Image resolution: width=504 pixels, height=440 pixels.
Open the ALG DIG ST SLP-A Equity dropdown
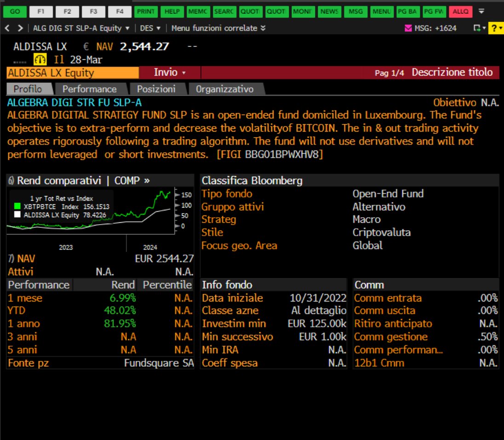(81, 28)
